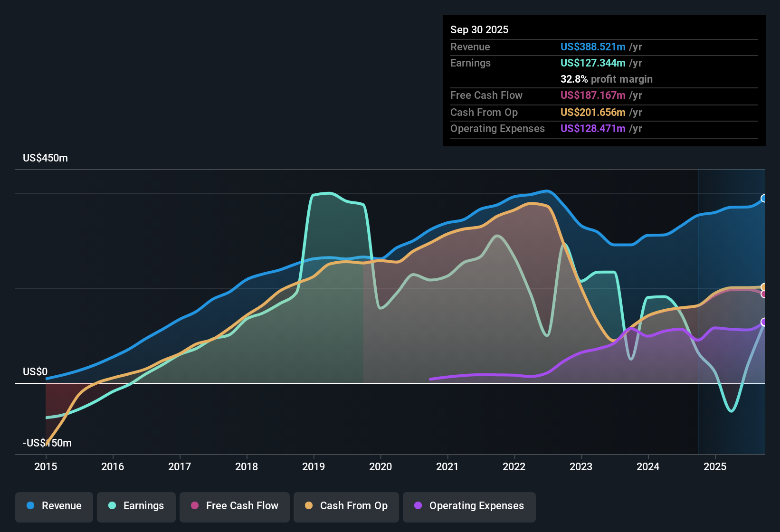The image size is (780, 532).
Task: Click the pink Free Cash Flow dot icon
Action: 194,506
